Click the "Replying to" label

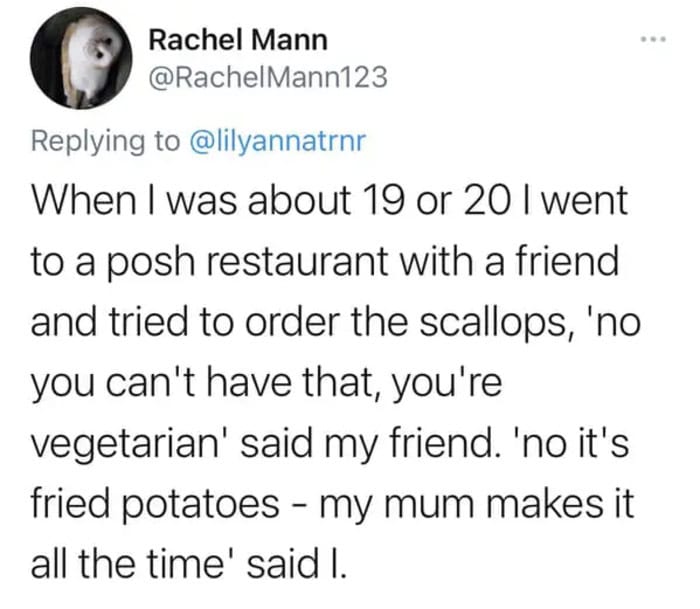pyautogui.click(x=101, y=141)
